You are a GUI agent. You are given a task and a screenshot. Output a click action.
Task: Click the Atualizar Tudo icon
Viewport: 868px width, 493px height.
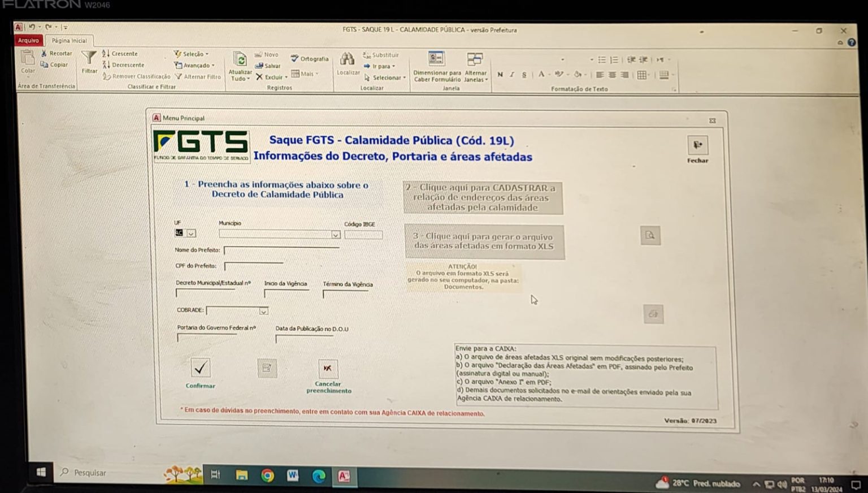240,60
